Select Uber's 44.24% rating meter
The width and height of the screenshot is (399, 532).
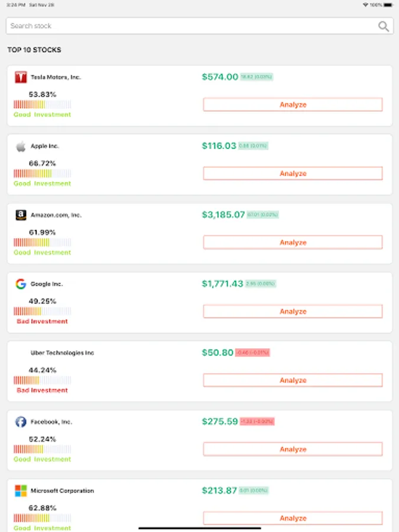click(42, 381)
